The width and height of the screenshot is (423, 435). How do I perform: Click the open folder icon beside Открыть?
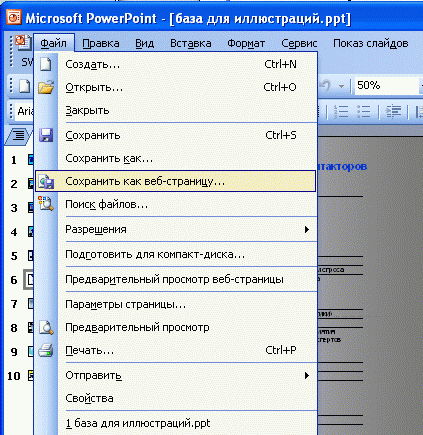coord(46,87)
